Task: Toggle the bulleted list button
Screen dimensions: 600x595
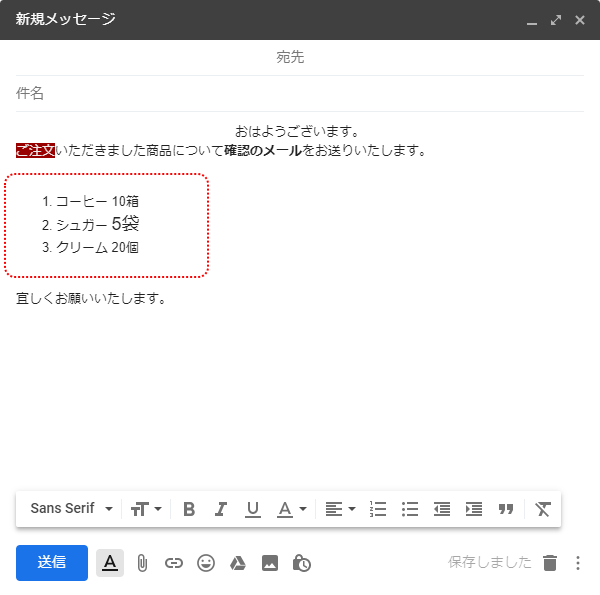Action: (410, 509)
